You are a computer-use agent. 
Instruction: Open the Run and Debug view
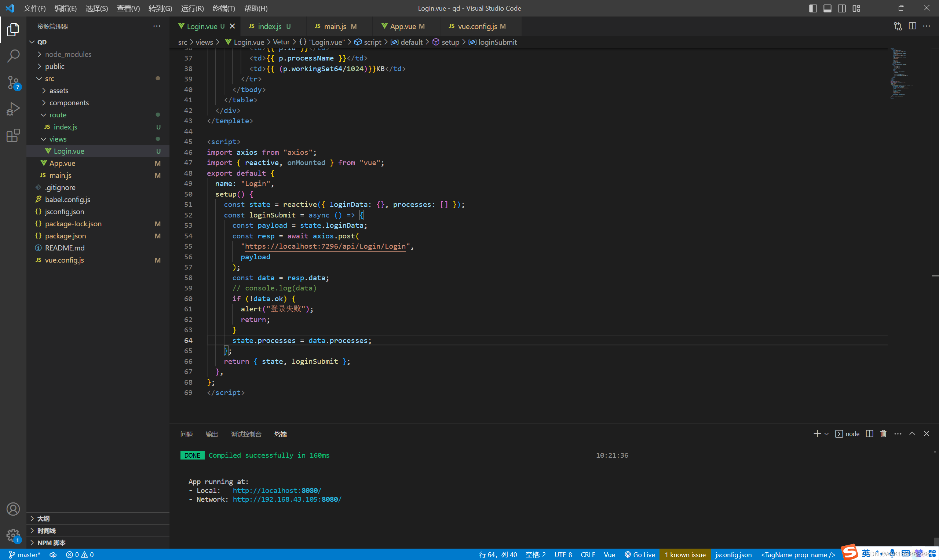13,109
